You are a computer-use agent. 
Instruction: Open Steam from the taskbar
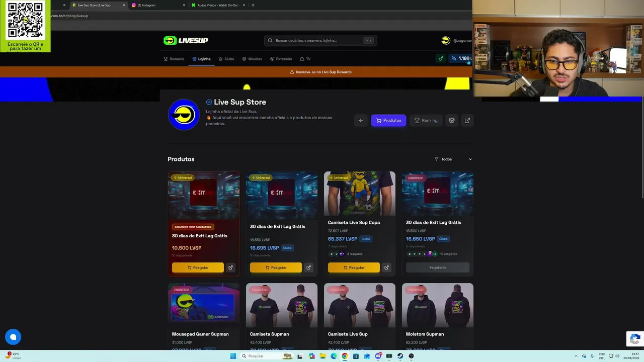click(x=400, y=356)
